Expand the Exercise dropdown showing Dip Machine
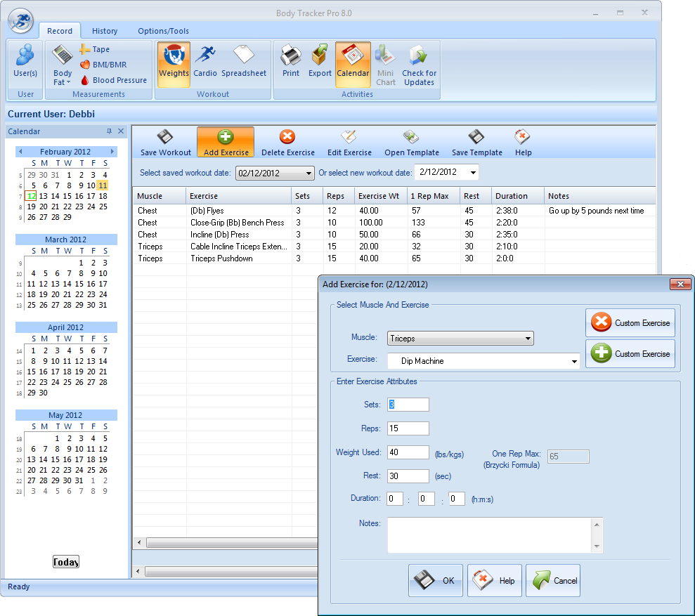The image size is (695, 616). click(x=574, y=361)
